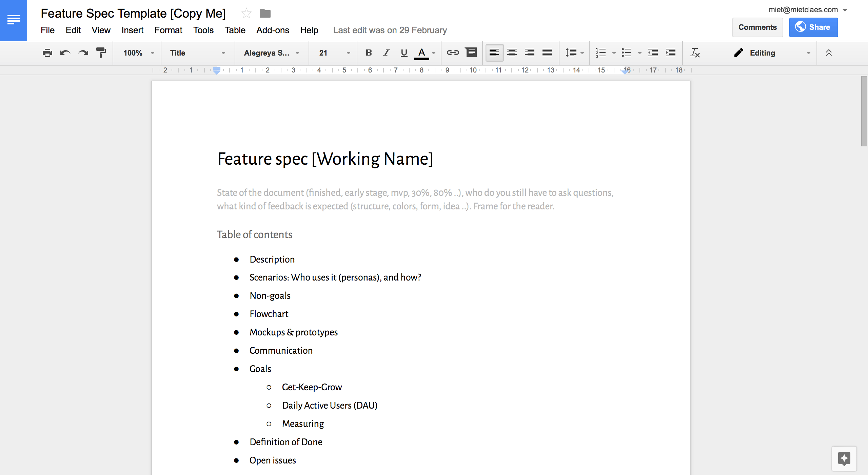Click the print icon in toolbar
Screen dimensions: 868x475
click(x=47, y=53)
